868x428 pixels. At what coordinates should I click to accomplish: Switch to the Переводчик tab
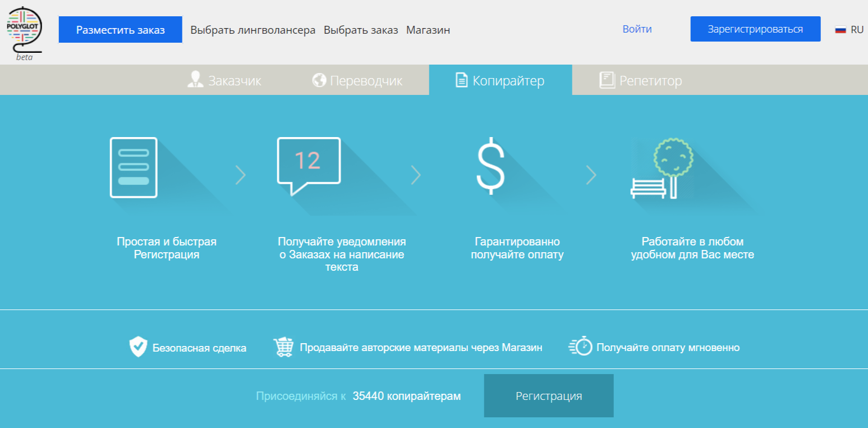(x=357, y=80)
